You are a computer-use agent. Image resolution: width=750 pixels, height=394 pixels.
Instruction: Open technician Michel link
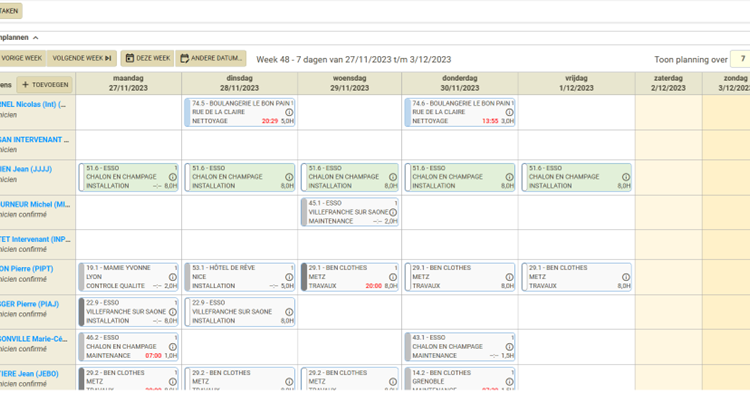click(35, 204)
